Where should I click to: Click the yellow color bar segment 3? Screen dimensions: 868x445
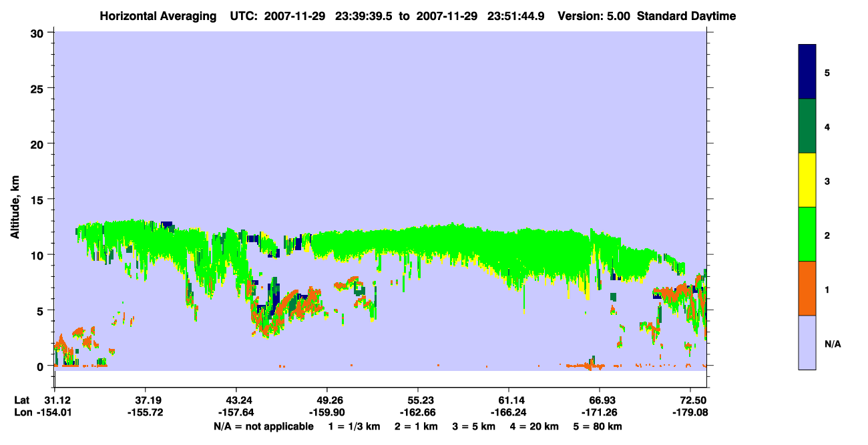807,180
